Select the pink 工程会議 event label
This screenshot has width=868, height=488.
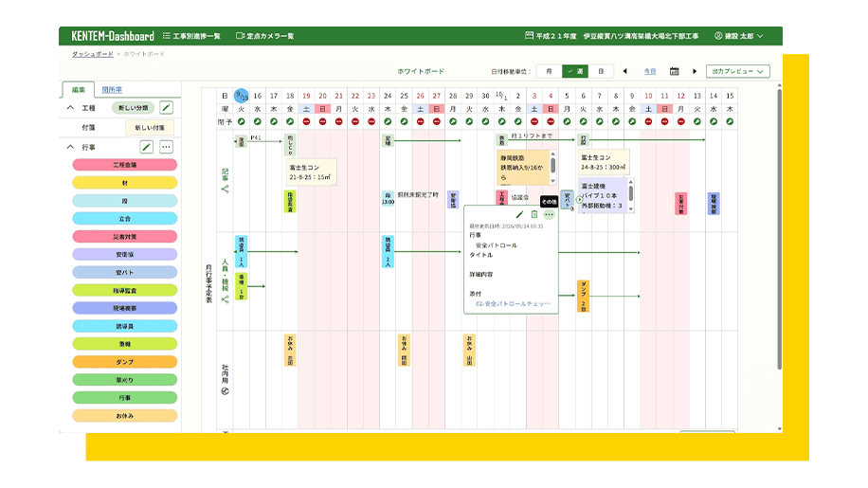[x=124, y=165]
